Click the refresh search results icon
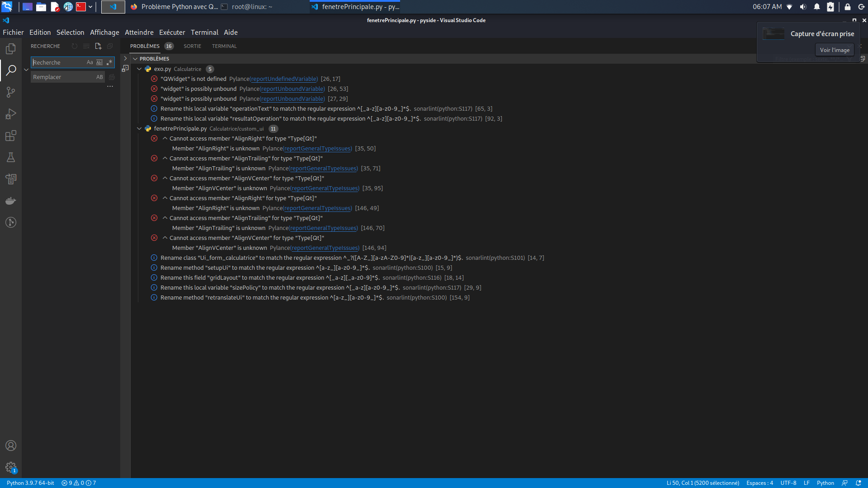868x488 pixels. click(75, 46)
